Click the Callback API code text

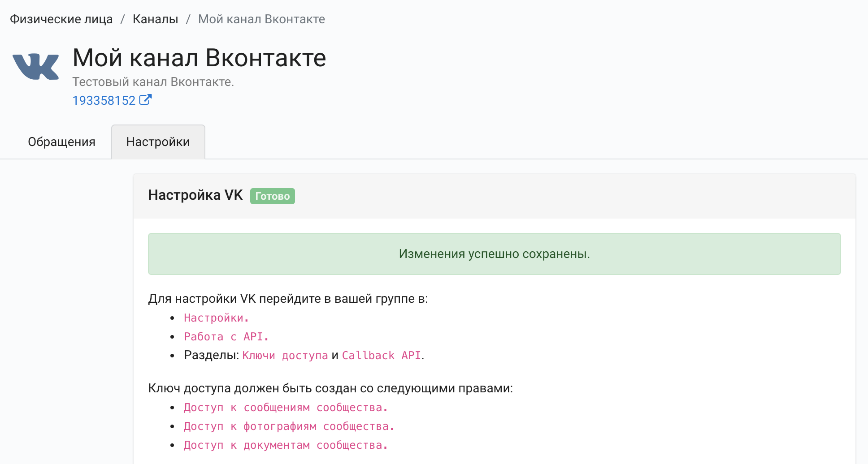point(382,356)
